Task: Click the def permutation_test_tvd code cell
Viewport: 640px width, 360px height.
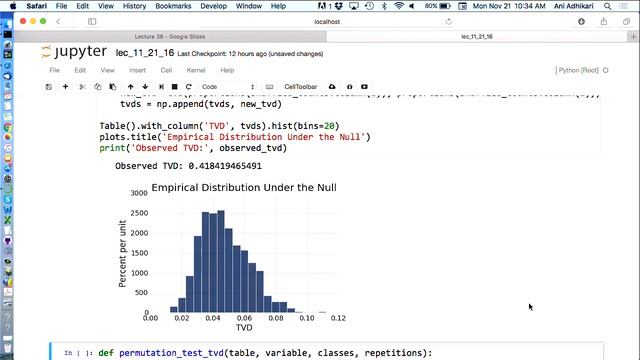Action: 327,352
